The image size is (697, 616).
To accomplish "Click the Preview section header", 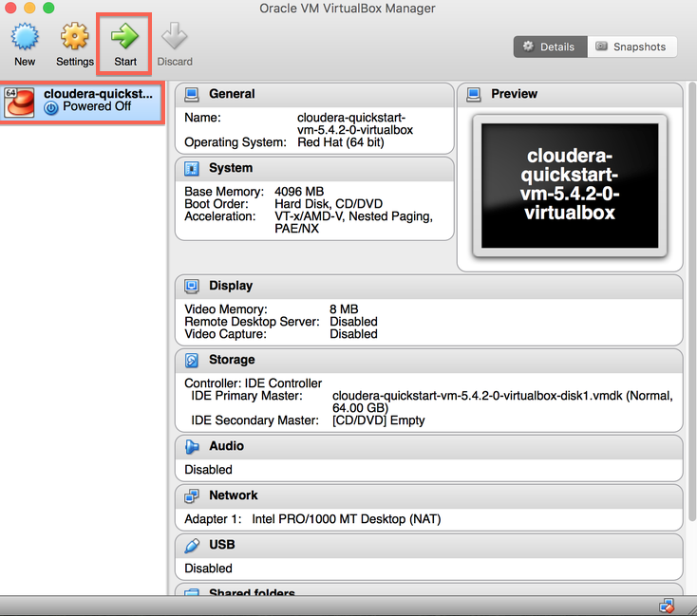I will click(x=570, y=94).
